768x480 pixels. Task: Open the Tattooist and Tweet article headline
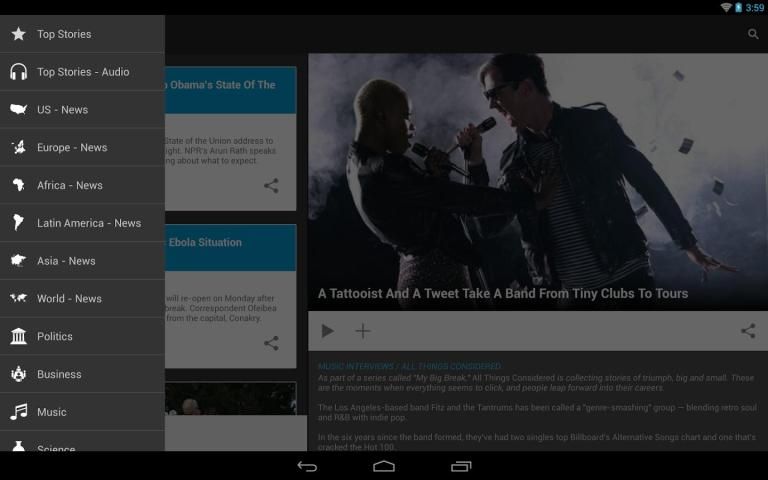(502, 294)
